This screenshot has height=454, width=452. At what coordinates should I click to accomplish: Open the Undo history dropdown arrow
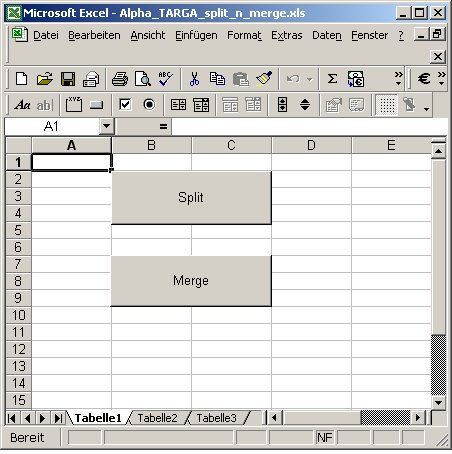coord(310,80)
